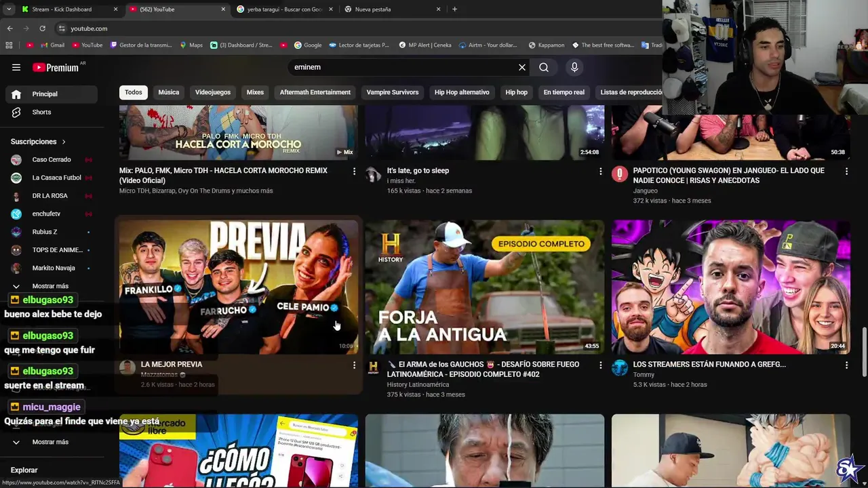The width and height of the screenshot is (868, 488).
Task: Open DR LA ROSA subscription
Action: click(x=52, y=196)
